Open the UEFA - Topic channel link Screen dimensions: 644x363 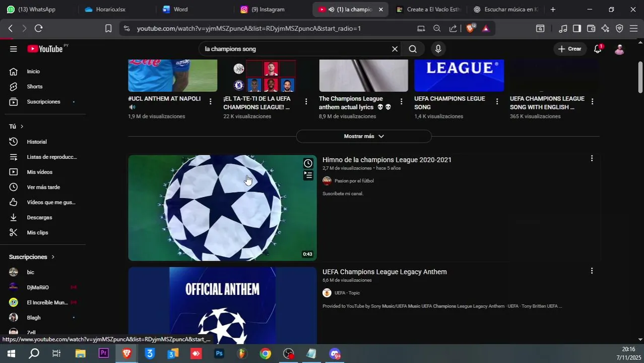(x=347, y=293)
